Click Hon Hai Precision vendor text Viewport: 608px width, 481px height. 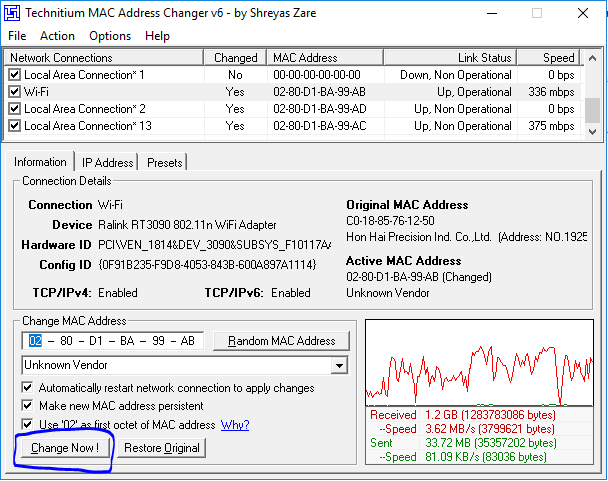coord(466,237)
